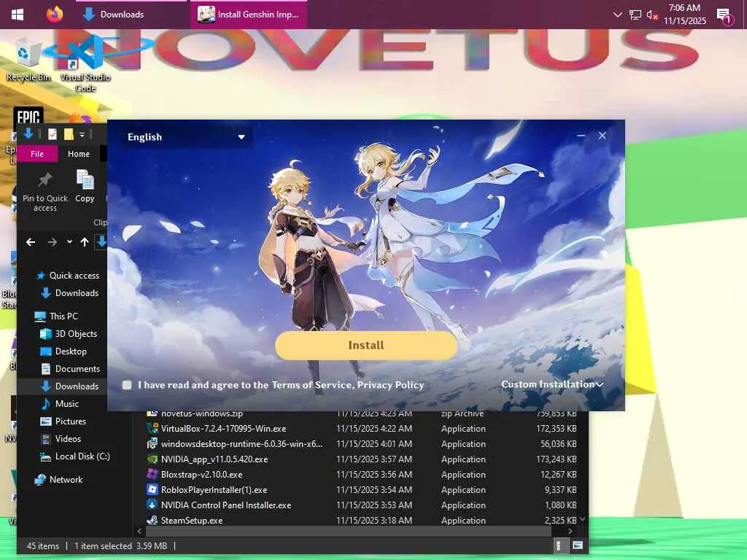
Task: Open the File tab in Explorer
Action: (x=37, y=154)
